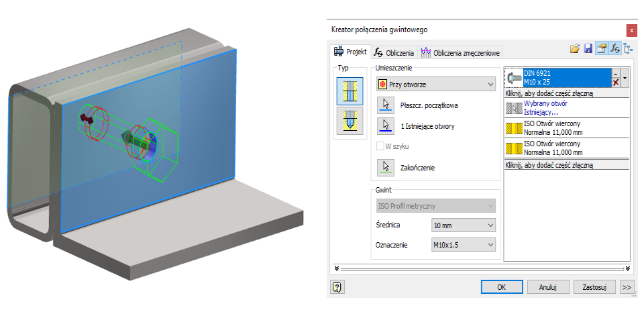The image size is (644, 316).
Task: Click the Anuluj button
Action: point(548,287)
